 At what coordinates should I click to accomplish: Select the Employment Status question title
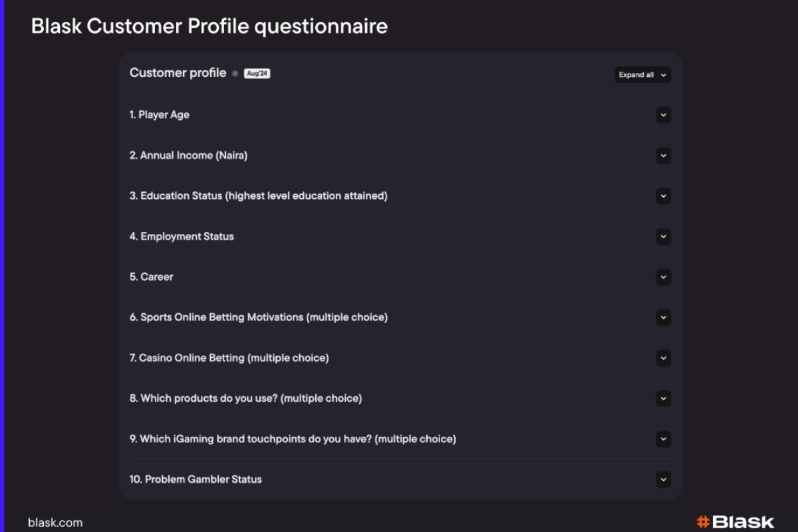[x=182, y=237]
